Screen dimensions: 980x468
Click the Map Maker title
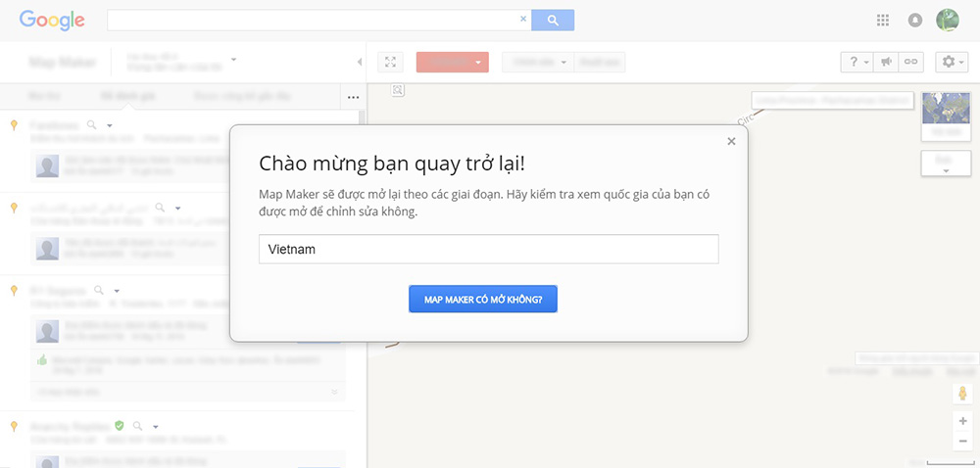pos(63,63)
